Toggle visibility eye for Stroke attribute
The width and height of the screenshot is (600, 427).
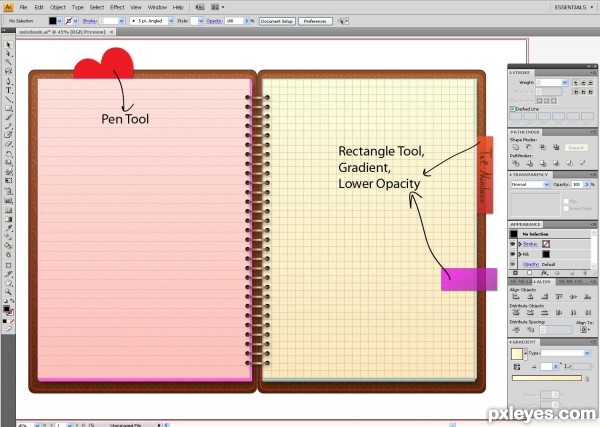coord(513,244)
